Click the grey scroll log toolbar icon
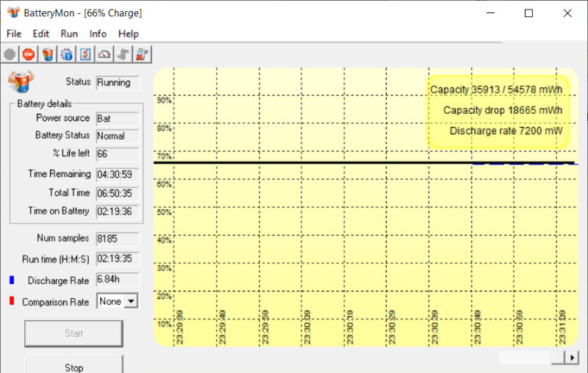 tap(124, 54)
